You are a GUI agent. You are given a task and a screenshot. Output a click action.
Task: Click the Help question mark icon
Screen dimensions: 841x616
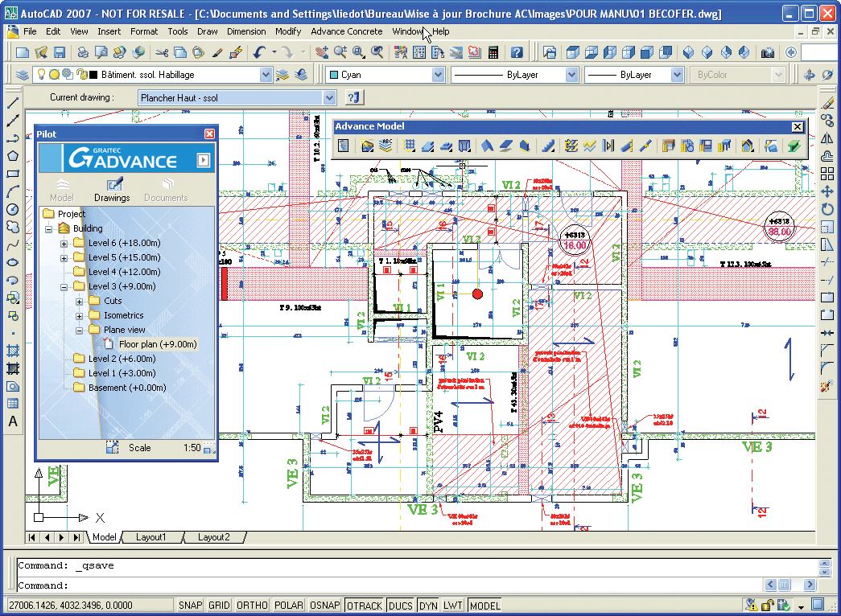click(x=517, y=52)
